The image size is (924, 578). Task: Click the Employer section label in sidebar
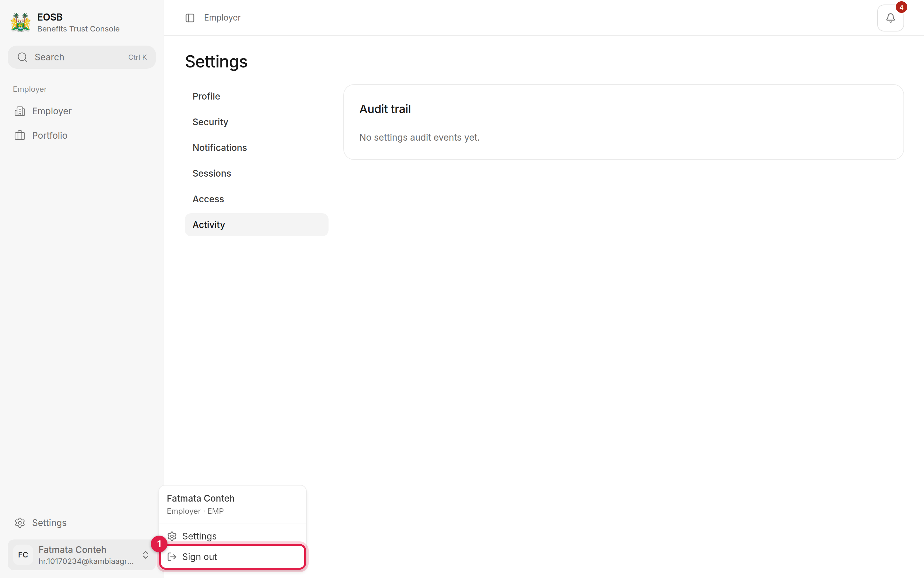point(30,89)
